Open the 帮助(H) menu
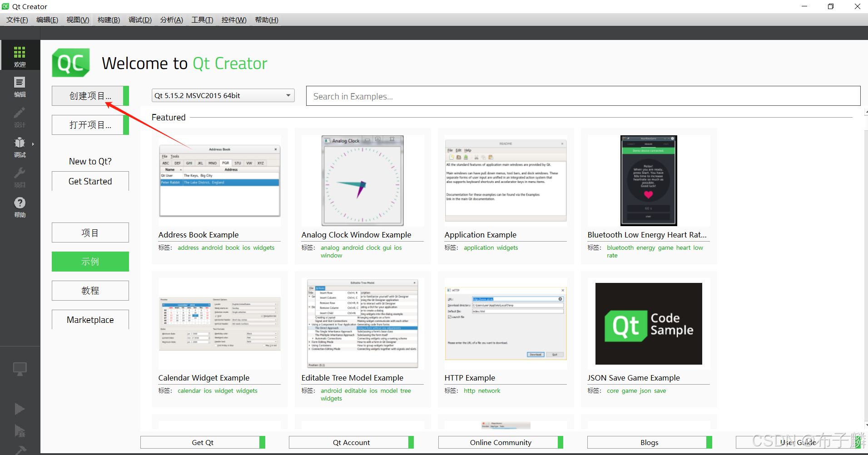Viewport: 868px width, 455px height. [x=267, y=20]
